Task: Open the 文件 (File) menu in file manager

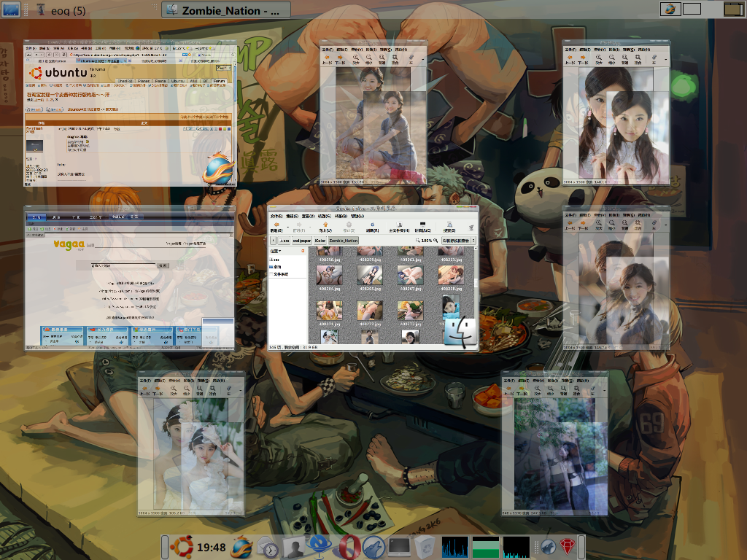Action: 276,216
